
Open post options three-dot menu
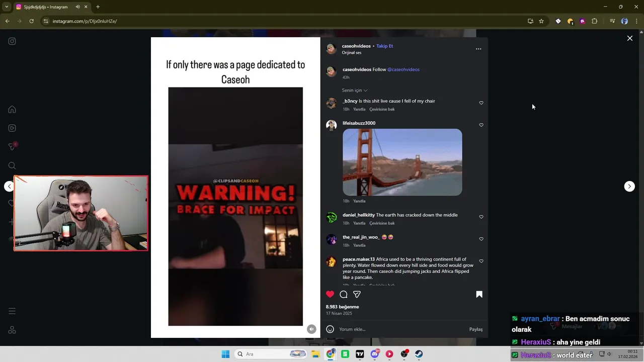478,49
